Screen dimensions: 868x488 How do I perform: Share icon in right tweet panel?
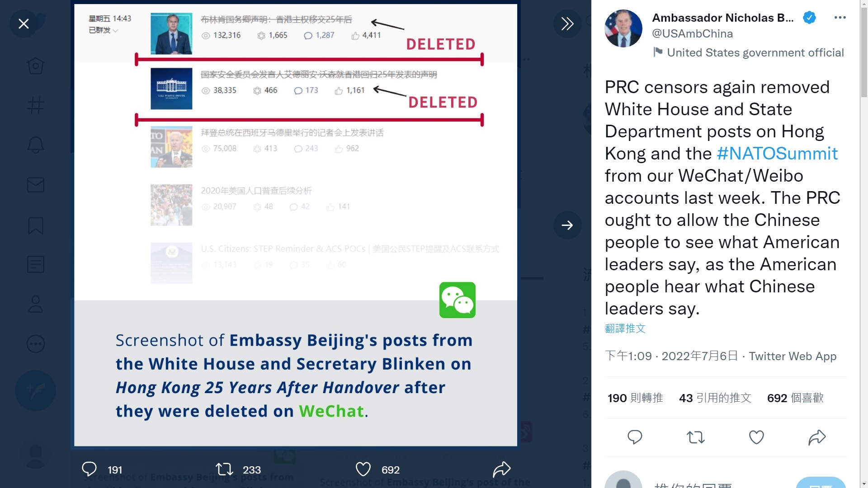click(x=817, y=437)
